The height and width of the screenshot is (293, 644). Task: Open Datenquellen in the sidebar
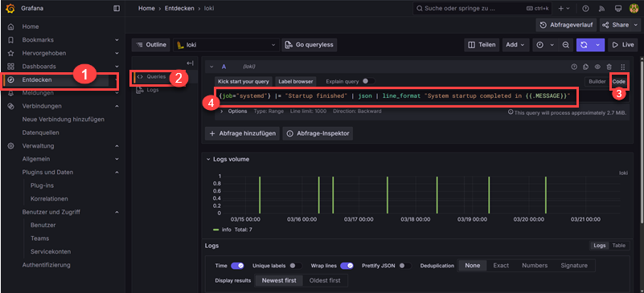pos(41,132)
